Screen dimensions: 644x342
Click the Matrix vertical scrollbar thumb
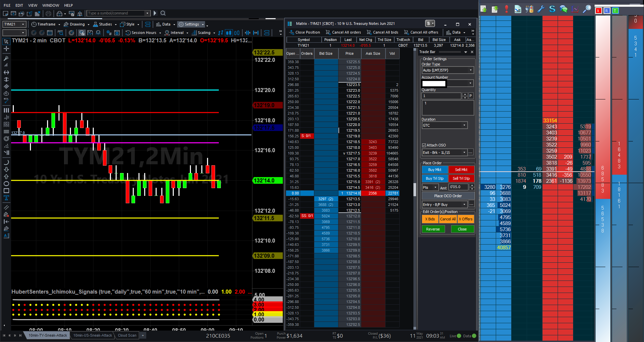(415, 190)
